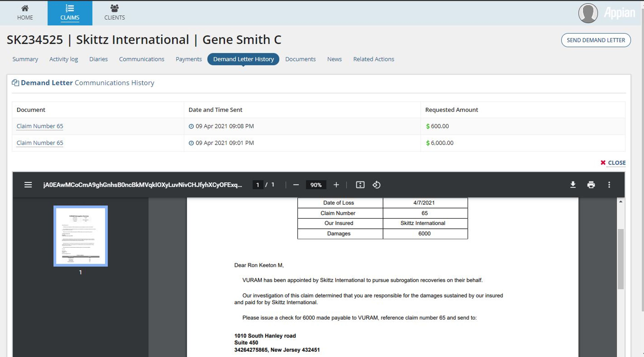
Task: Open Claim Number 65 link for $6,000.00
Action: 40,143
